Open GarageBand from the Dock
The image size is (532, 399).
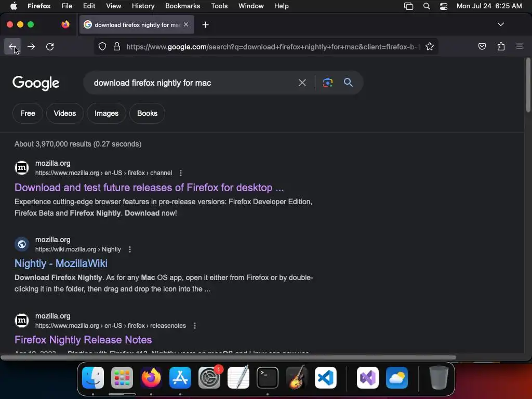pyautogui.click(x=297, y=378)
